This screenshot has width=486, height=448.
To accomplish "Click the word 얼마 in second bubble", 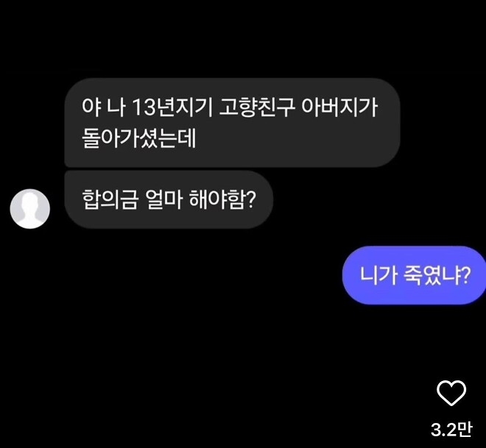I will click(x=163, y=199).
